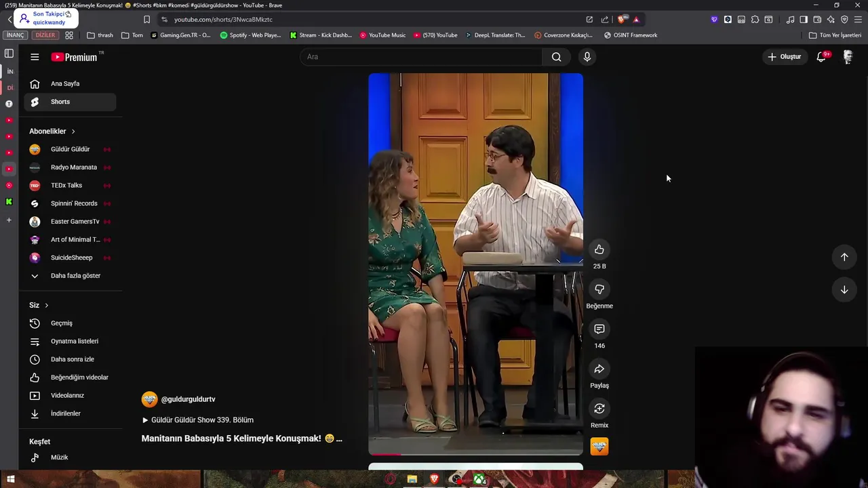868x488 pixels.
Task: Seek using the Short's red progress bar
Action: [475, 454]
